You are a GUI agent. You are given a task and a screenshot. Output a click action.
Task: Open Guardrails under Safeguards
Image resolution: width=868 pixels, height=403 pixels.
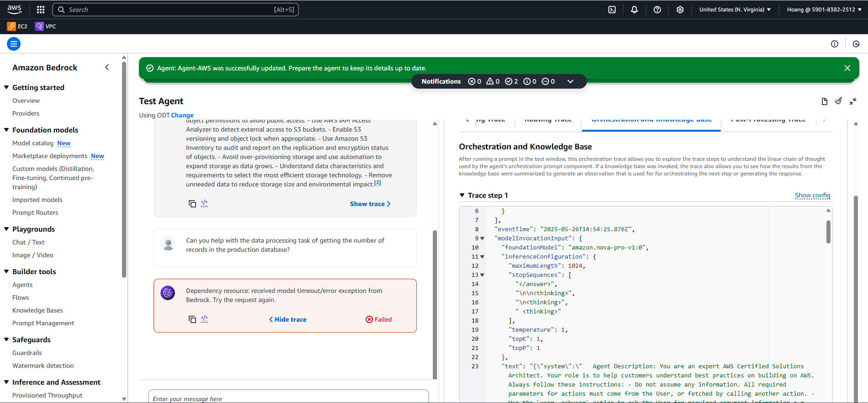pyautogui.click(x=27, y=353)
